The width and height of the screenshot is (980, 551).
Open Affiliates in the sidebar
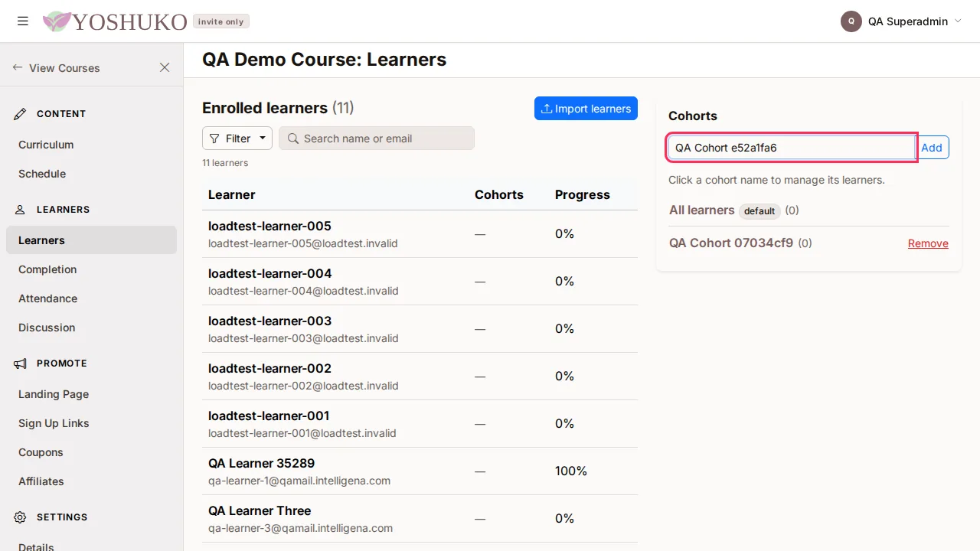tap(41, 481)
